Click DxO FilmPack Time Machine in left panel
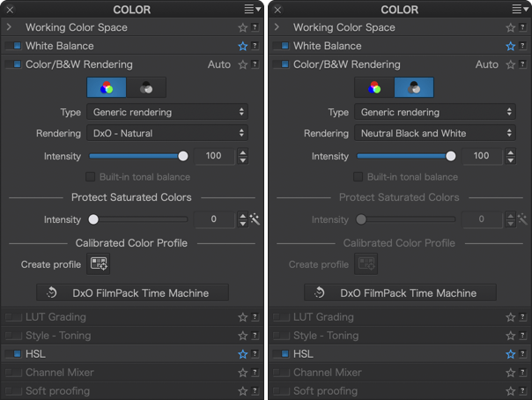This screenshot has height=400, width=532. point(133,293)
